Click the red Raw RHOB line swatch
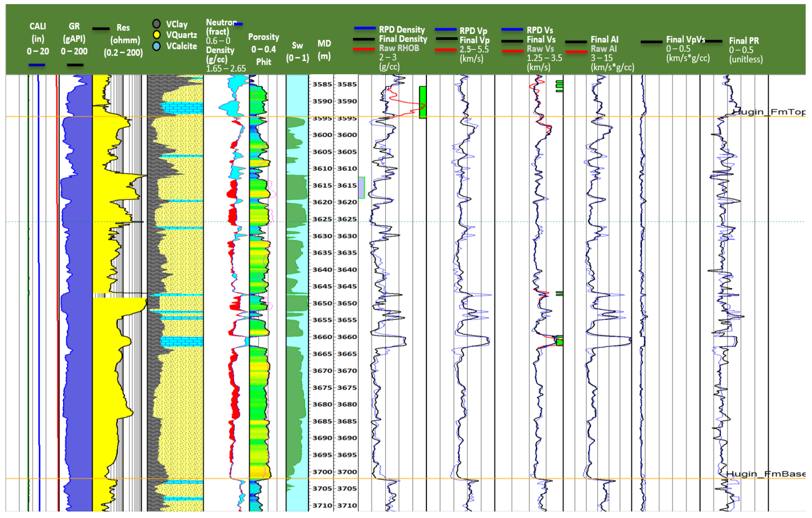Image resolution: width=812 pixels, height=518 pixels. (364, 49)
